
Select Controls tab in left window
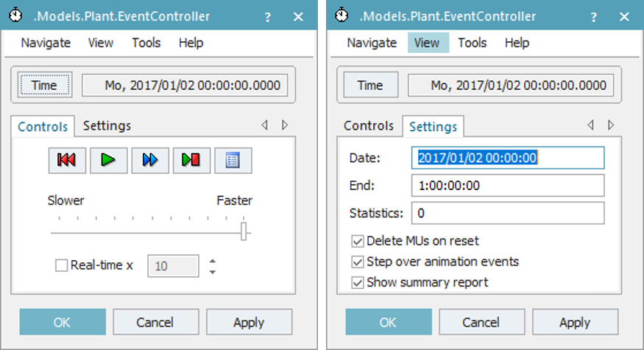(x=43, y=126)
